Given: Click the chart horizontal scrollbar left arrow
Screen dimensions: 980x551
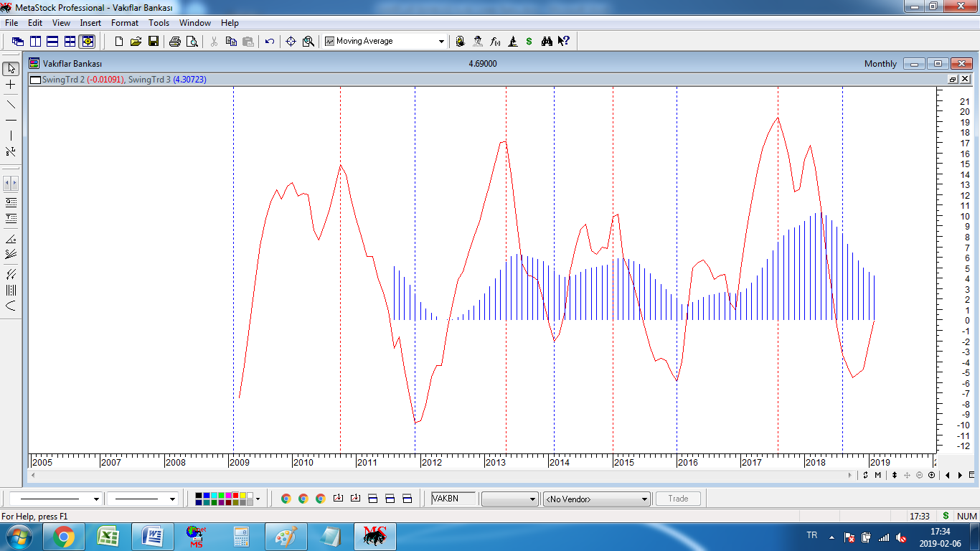Looking at the screenshot, I should 32,475.
